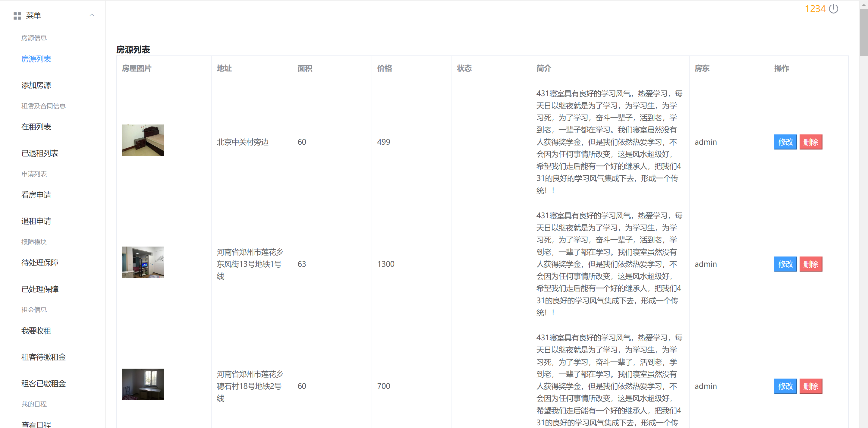The image size is (868, 428).
Task: Open the 已处理保障 section
Action: pyautogui.click(x=40, y=289)
